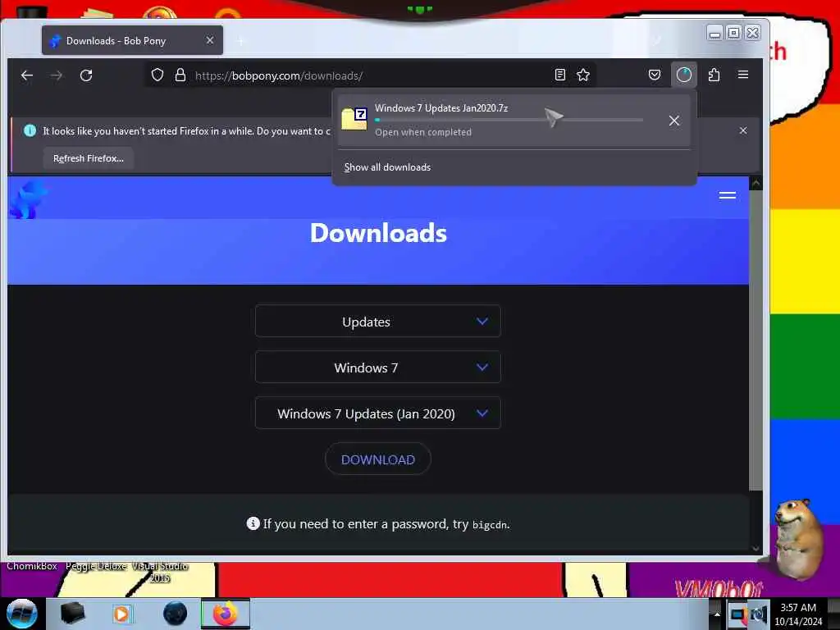Viewport: 840px width, 630px height.
Task: Toggle reader view icon in address bar
Action: coord(559,75)
